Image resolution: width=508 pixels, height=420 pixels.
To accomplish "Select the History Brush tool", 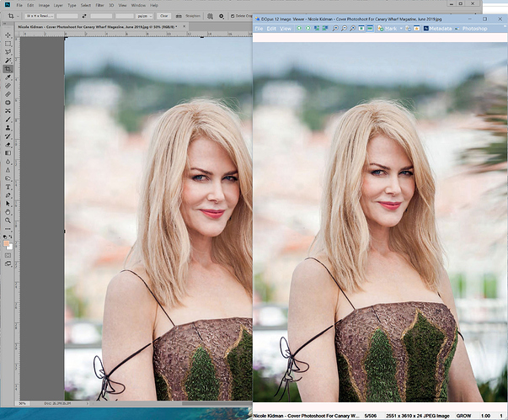I will [8, 136].
